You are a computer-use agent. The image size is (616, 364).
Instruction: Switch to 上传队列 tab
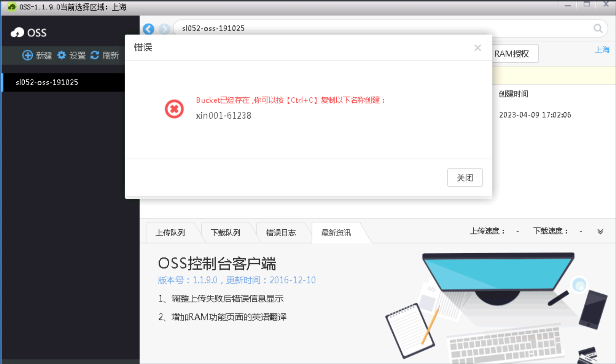click(170, 233)
